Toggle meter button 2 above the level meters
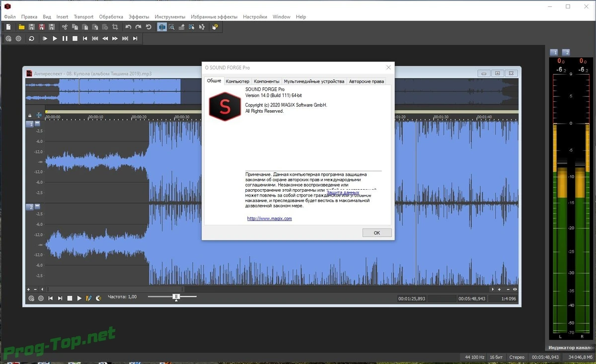Image resolution: width=596 pixels, height=364 pixels. [566, 52]
